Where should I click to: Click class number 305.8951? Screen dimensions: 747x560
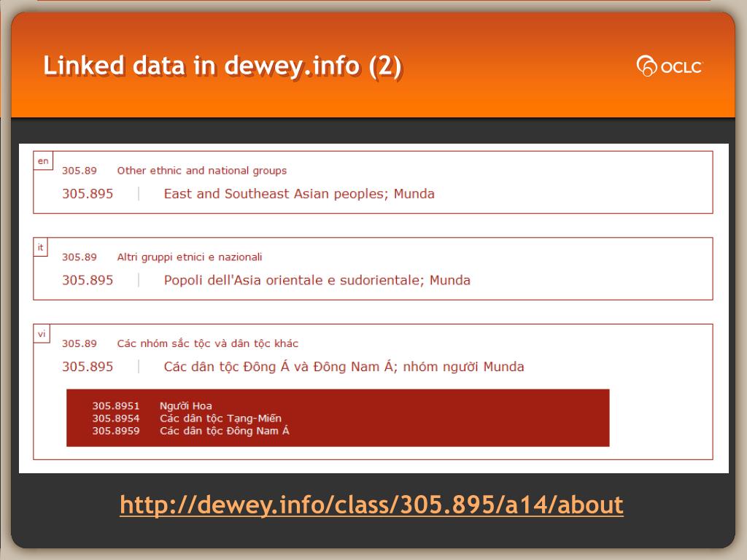click(116, 405)
